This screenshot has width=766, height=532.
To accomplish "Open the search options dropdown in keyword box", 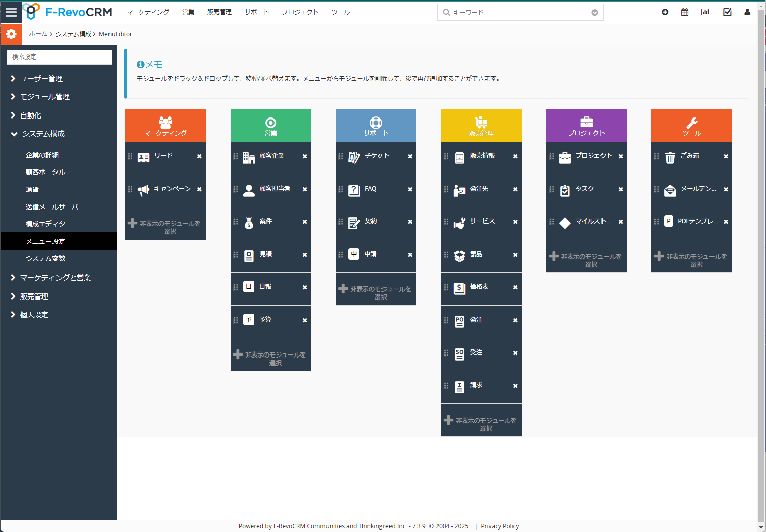I will [595, 12].
